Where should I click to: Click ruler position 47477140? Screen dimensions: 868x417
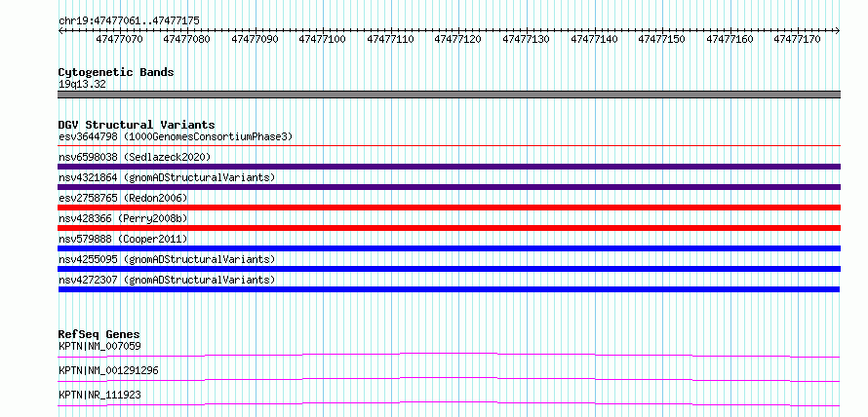point(594,39)
